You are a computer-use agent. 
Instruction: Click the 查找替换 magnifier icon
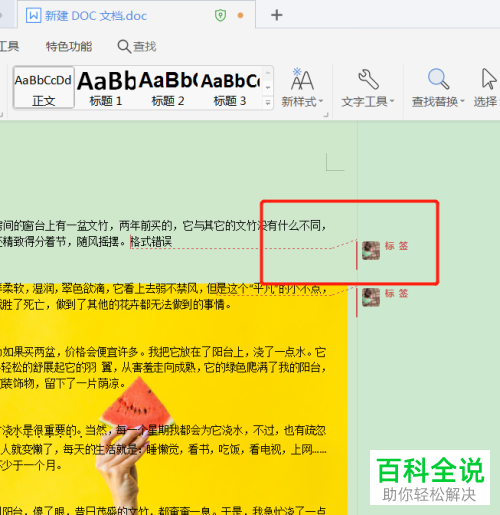pyautogui.click(x=438, y=79)
